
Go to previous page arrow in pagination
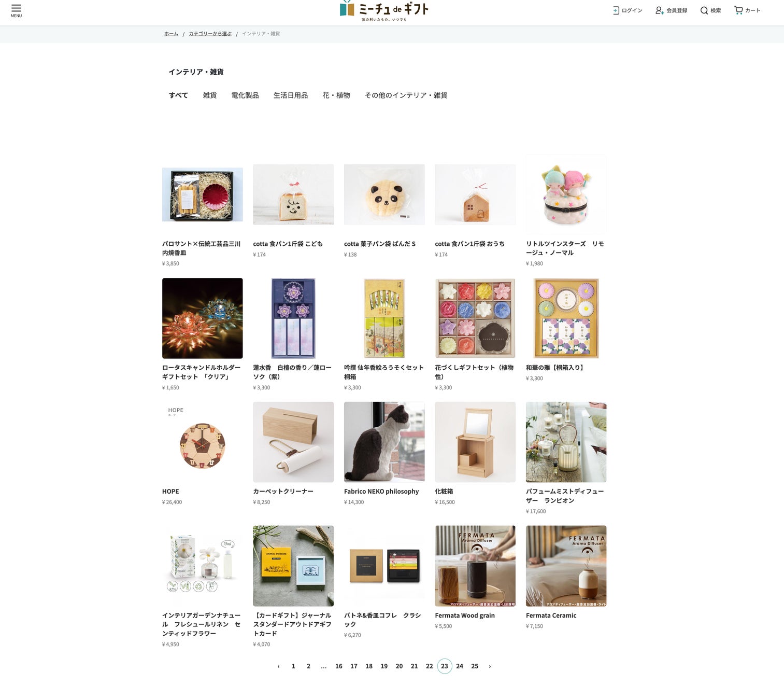pos(278,666)
